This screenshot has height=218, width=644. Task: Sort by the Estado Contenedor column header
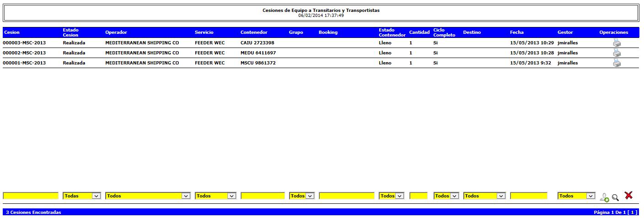[392, 32]
